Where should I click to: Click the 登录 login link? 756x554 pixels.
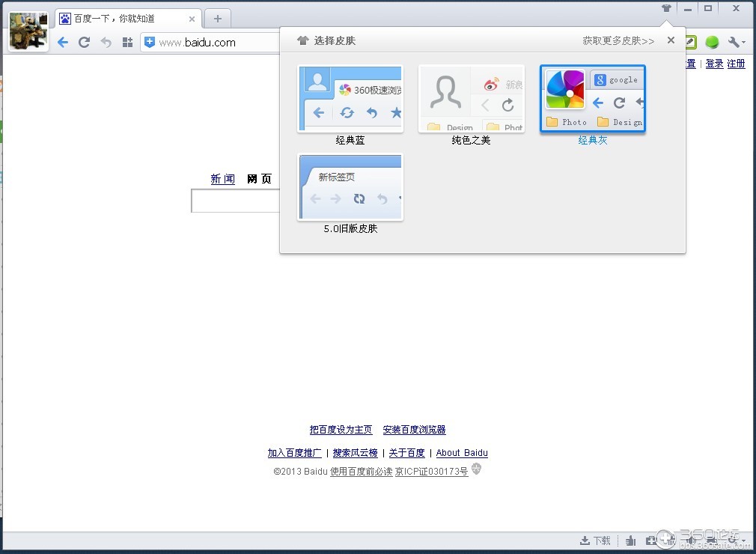pyautogui.click(x=714, y=64)
